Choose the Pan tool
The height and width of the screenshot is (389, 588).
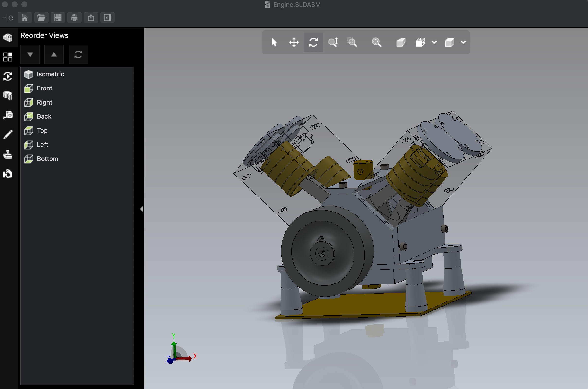(294, 42)
